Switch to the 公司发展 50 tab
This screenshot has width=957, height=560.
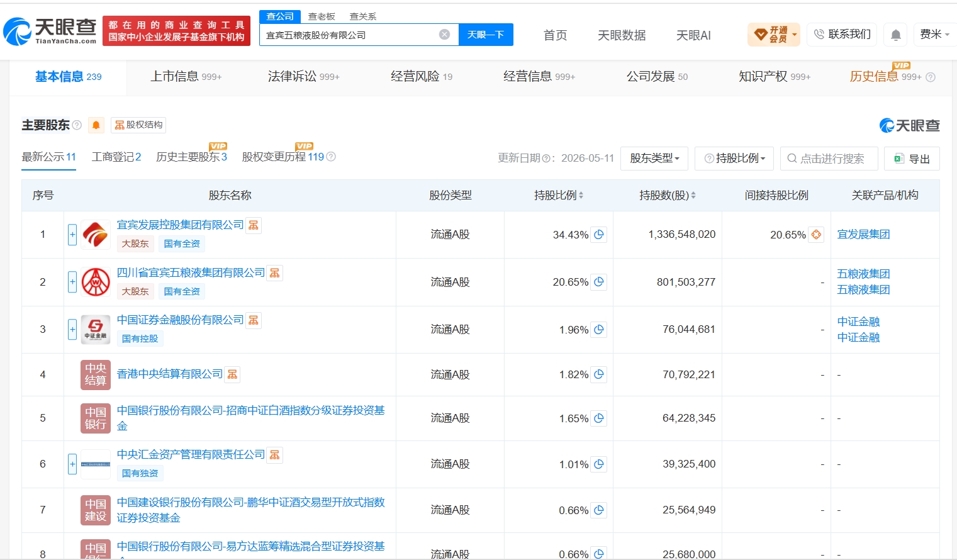657,77
